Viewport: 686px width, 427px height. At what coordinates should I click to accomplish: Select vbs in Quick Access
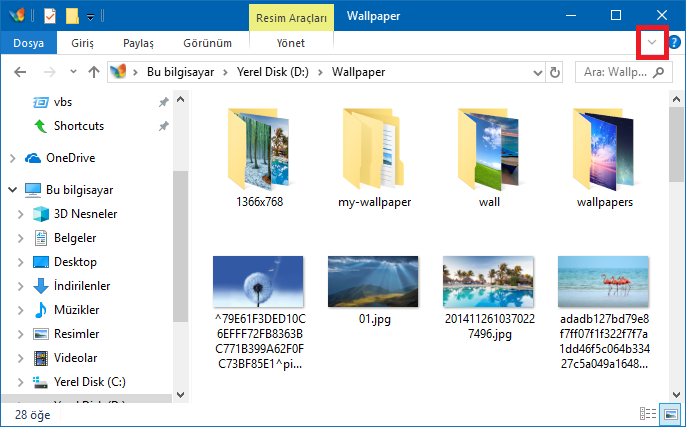point(63,102)
